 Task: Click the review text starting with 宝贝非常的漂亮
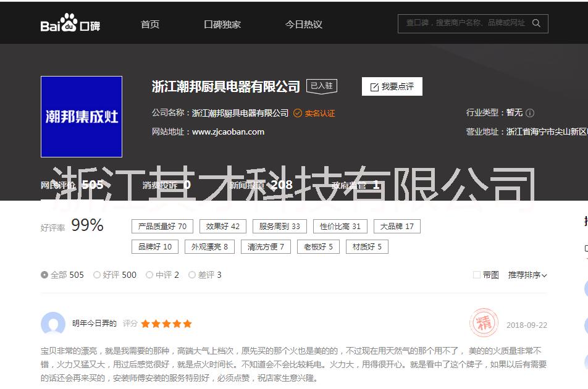coord(293,364)
